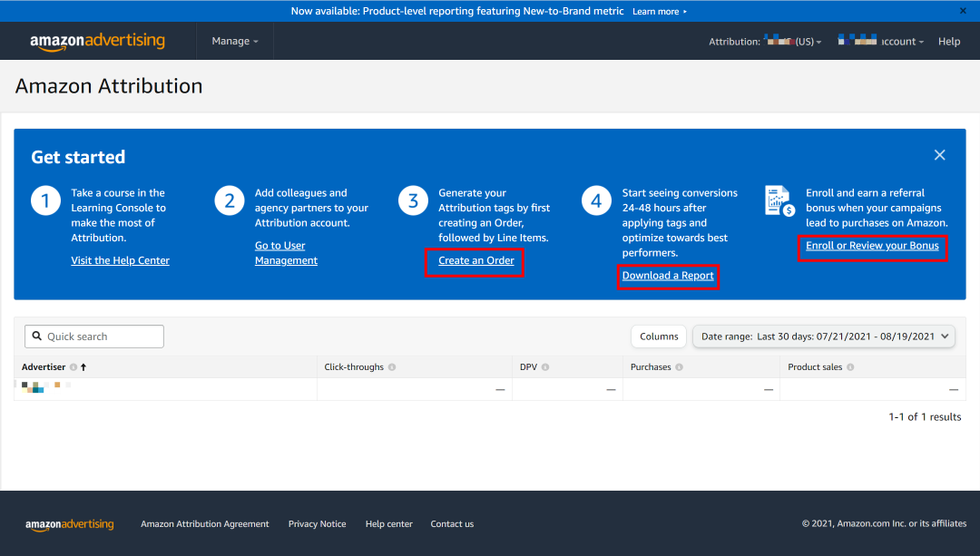Screen dimensions: 980x556
Task: Click the Amazon Advertising logo in header
Action: point(97,41)
